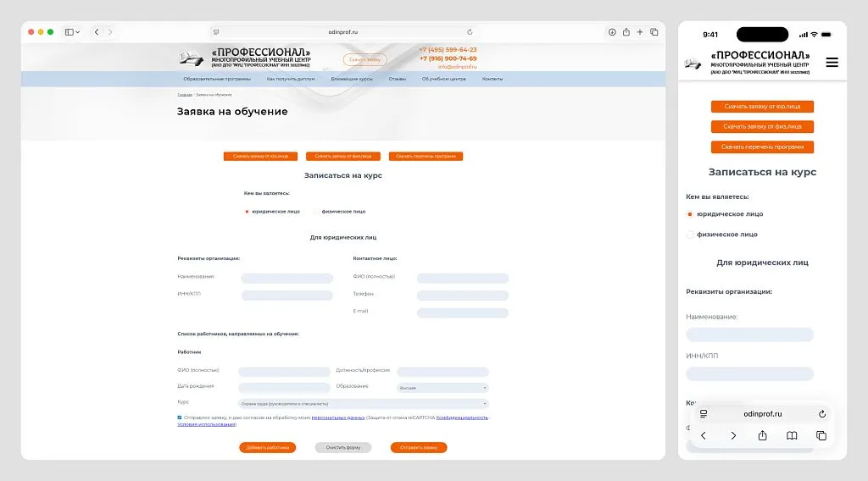Click the new tab plus icon
Image resolution: width=868 pixels, height=481 pixels.
(640, 32)
